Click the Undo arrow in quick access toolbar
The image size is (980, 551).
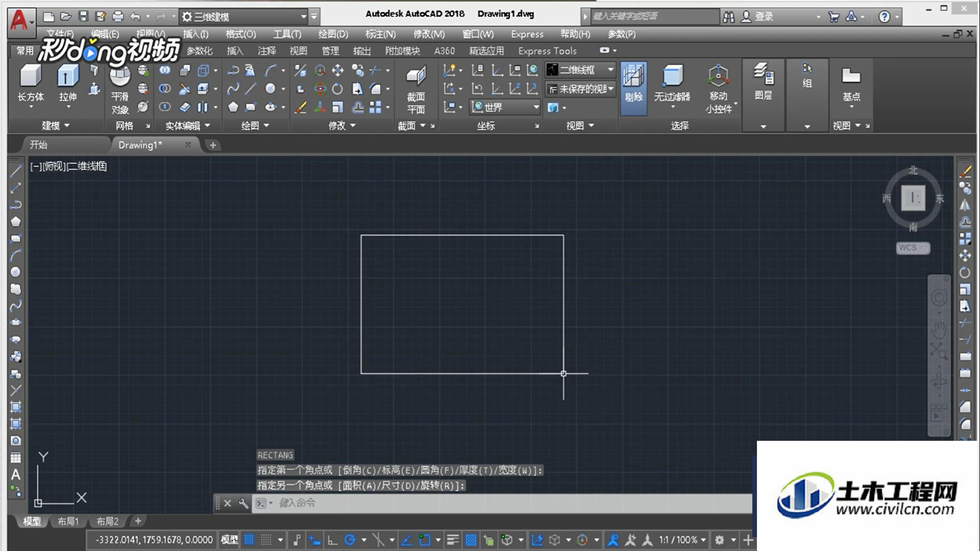(135, 16)
